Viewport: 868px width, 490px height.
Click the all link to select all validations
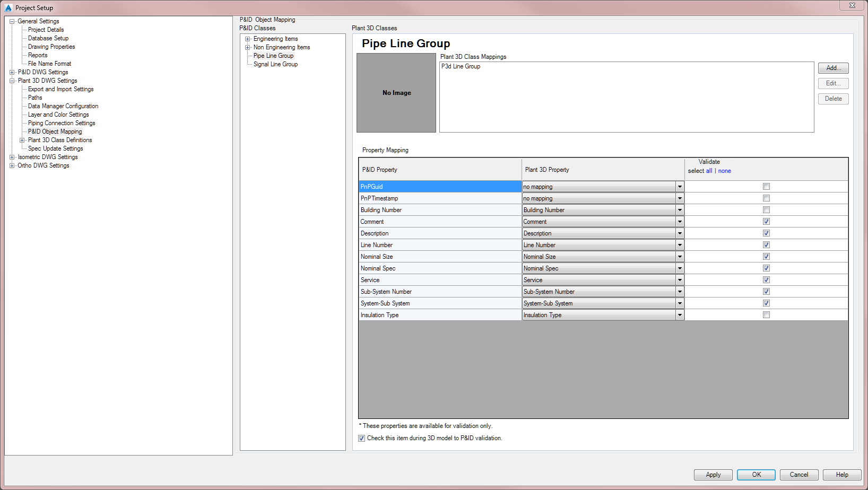[x=709, y=170]
